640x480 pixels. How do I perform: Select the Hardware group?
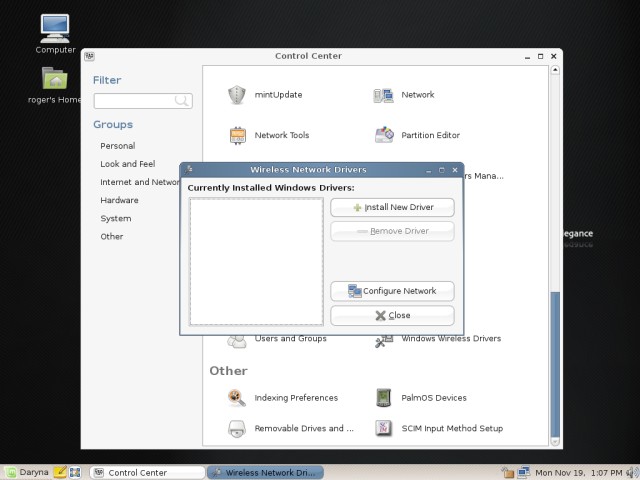(119, 200)
